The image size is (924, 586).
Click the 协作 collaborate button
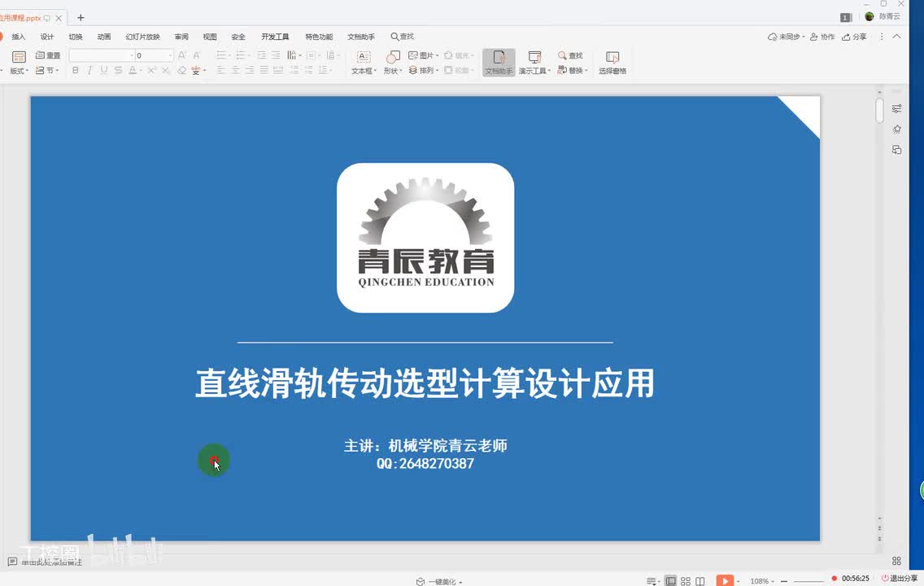[822, 37]
